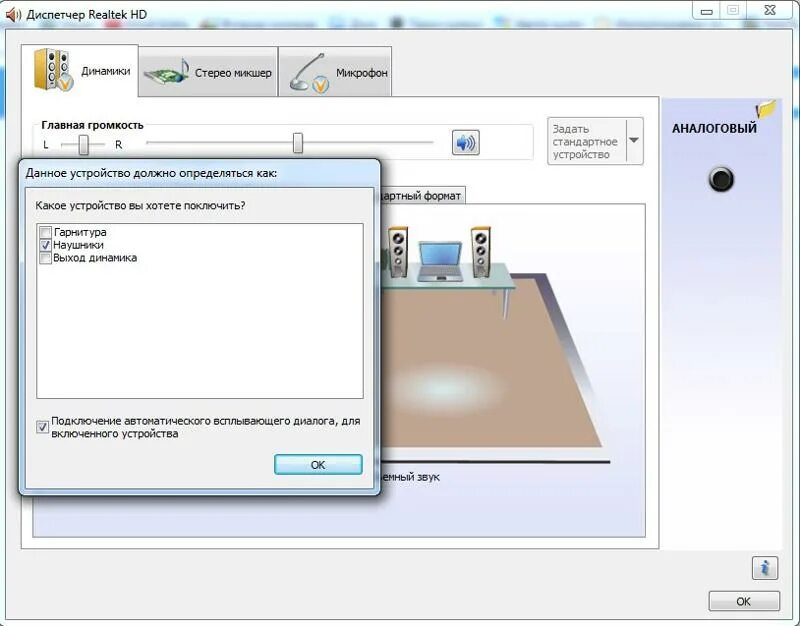Viewport: 800px width, 626px height.
Task: Click the information icon button
Action: click(764, 567)
